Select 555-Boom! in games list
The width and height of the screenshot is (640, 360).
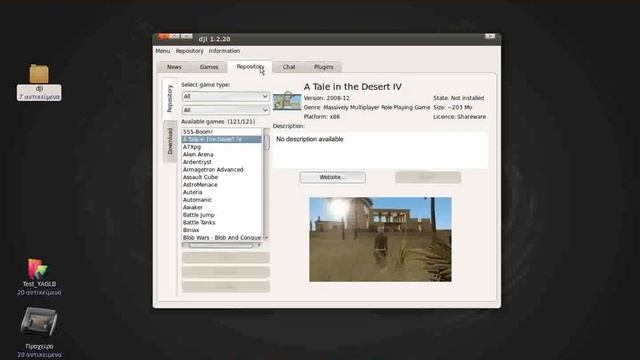click(222, 132)
